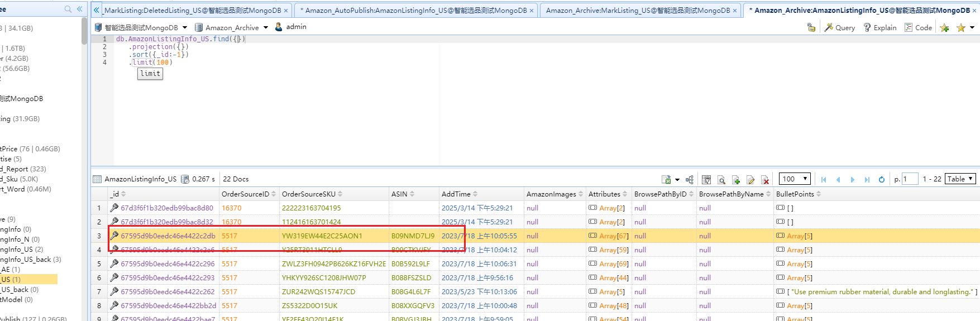Open the Code generation button
Image resolution: width=980 pixels, height=321 pixels.
918,27
